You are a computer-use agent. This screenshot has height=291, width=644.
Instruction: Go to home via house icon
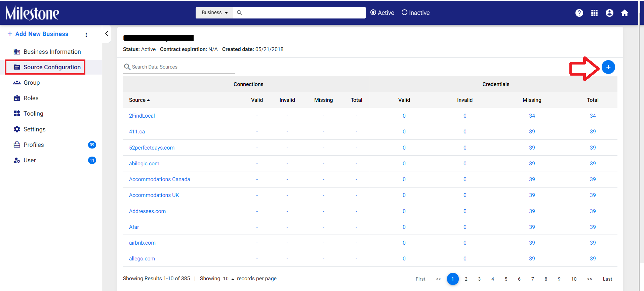[625, 13]
